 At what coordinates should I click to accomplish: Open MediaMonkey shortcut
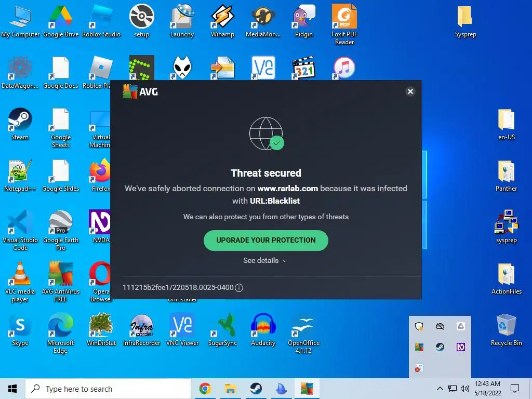pyautogui.click(x=263, y=21)
